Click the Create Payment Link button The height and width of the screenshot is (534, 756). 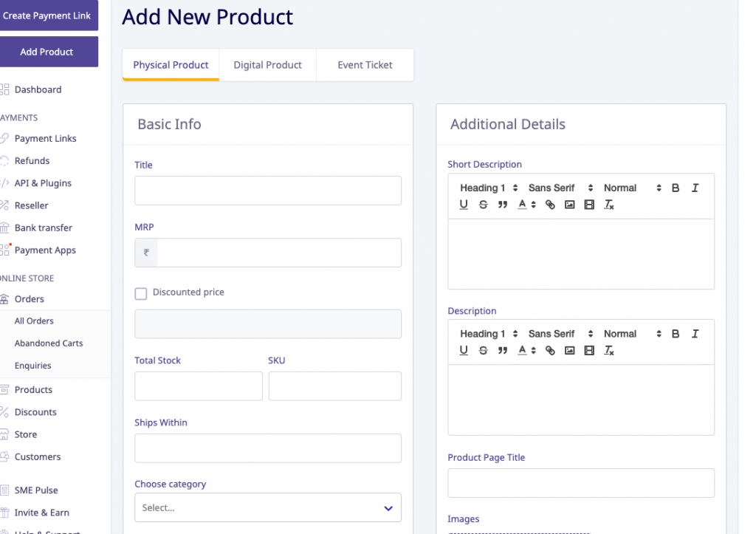tap(47, 16)
